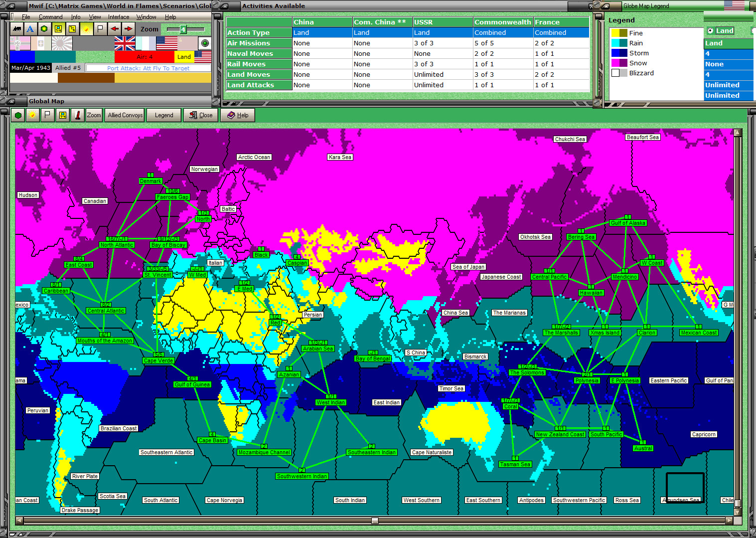Click the Faeroes Gap sea label
The width and height of the screenshot is (756, 538).
click(x=172, y=197)
